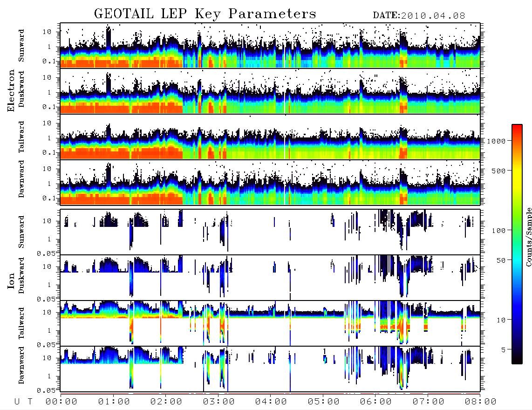Image resolution: width=532 pixels, height=410 pixels.
Task: Open the Electron Tailward spectrogram panel
Action: click(x=270, y=137)
